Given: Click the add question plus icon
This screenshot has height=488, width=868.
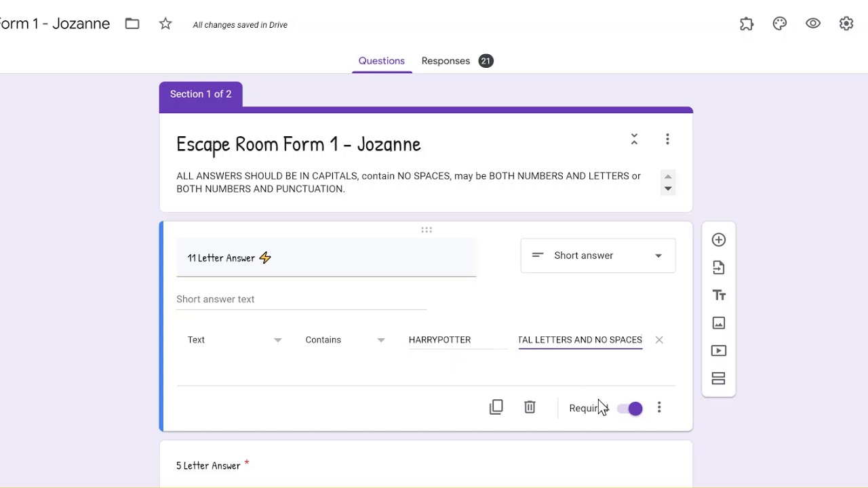Looking at the screenshot, I should point(719,240).
